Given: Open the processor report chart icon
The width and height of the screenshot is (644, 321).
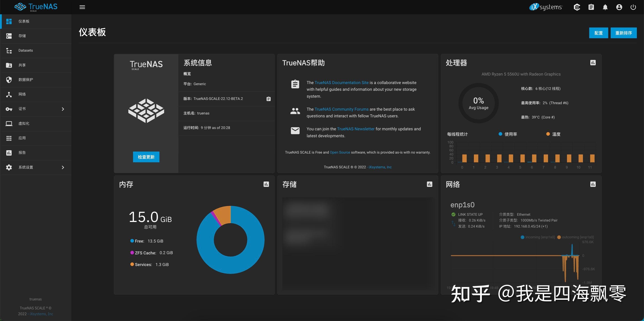Looking at the screenshot, I should coord(593,63).
